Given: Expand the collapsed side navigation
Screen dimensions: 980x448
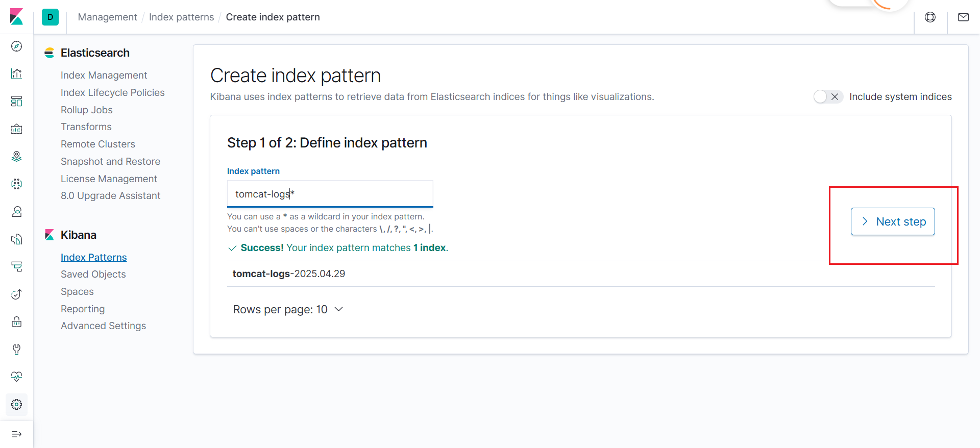Looking at the screenshot, I should click(16, 434).
